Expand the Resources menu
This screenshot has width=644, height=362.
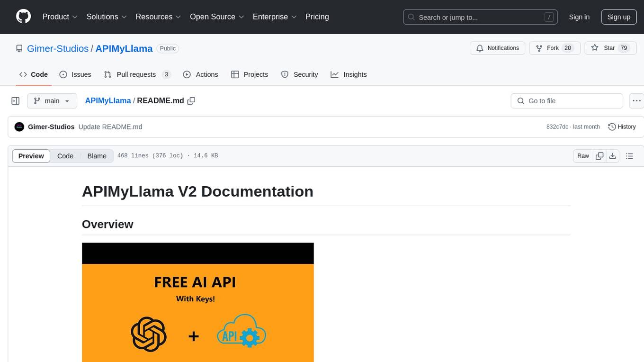coord(159,17)
